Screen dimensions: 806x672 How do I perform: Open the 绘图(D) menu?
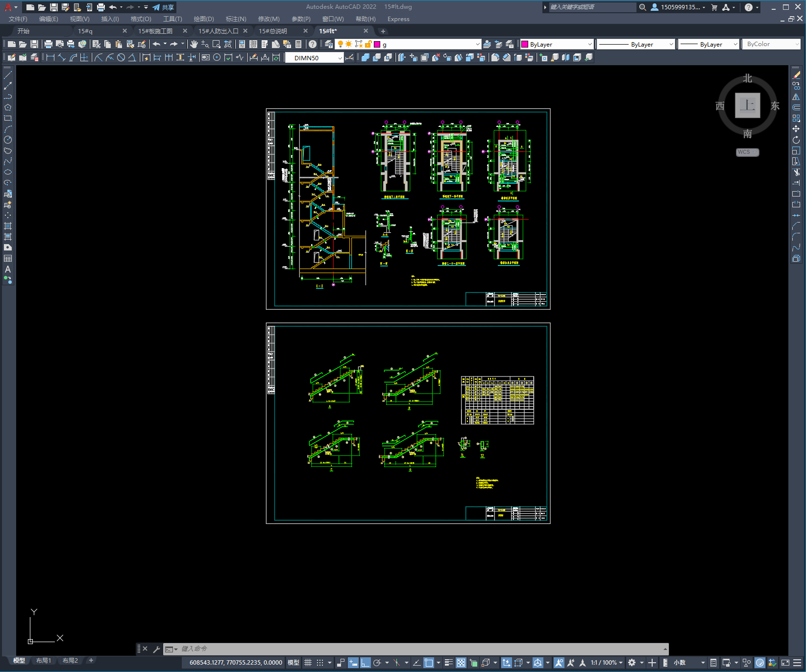pos(204,19)
